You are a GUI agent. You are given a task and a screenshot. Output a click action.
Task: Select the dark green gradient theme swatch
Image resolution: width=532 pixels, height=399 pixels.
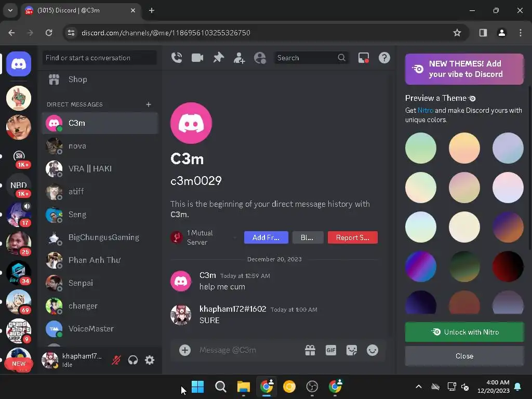tap(464, 267)
